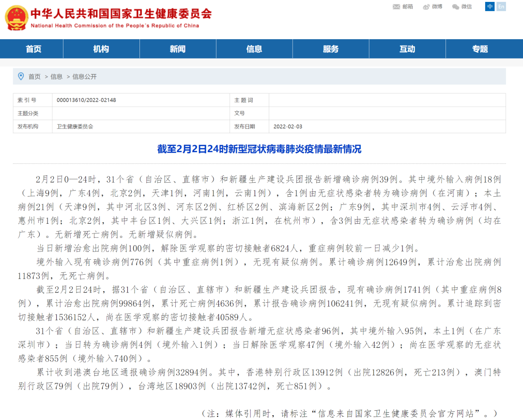
Task: Click the 微博 Weibo icon
Action: click(426, 7)
